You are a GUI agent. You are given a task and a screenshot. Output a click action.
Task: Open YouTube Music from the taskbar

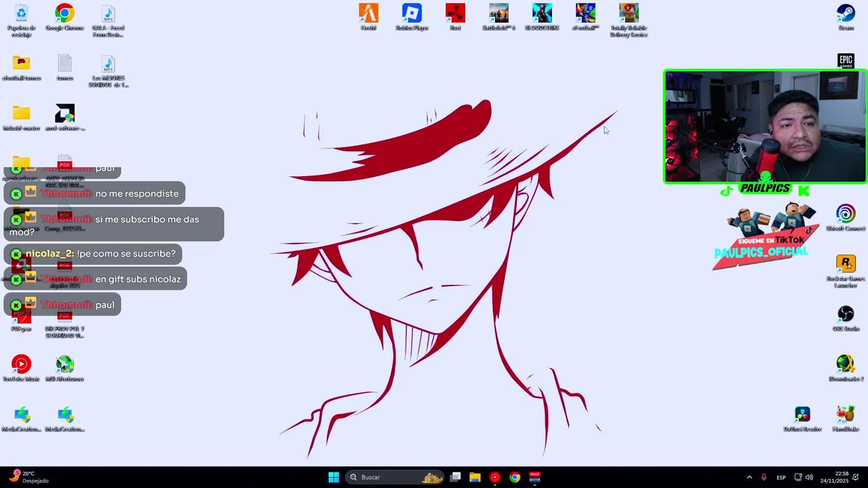(x=495, y=477)
